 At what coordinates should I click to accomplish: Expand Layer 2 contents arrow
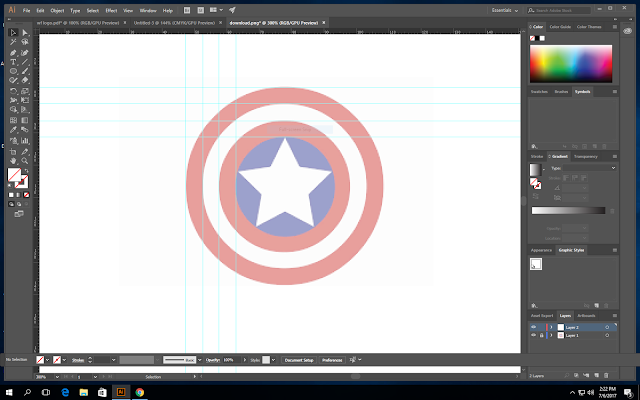[551, 327]
